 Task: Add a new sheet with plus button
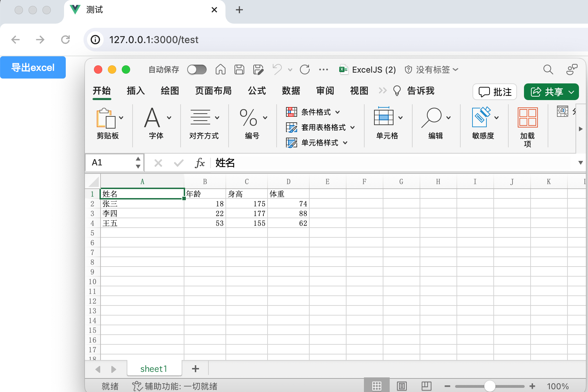(196, 369)
